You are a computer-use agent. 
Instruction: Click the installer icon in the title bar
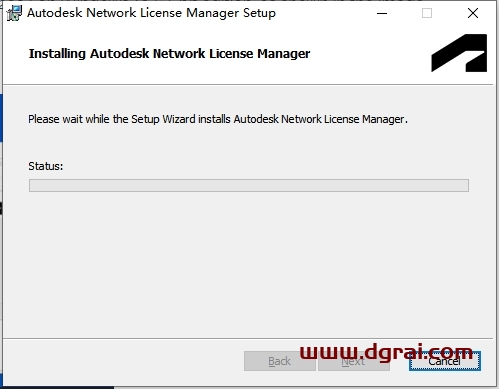pyautogui.click(x=14, y=13)
